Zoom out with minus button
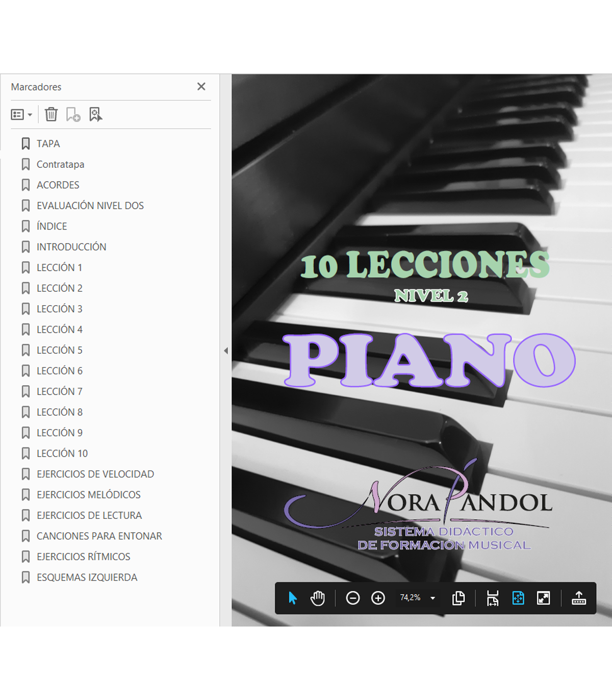This screenshot has height=700, width=612. (x=352, y=598)
